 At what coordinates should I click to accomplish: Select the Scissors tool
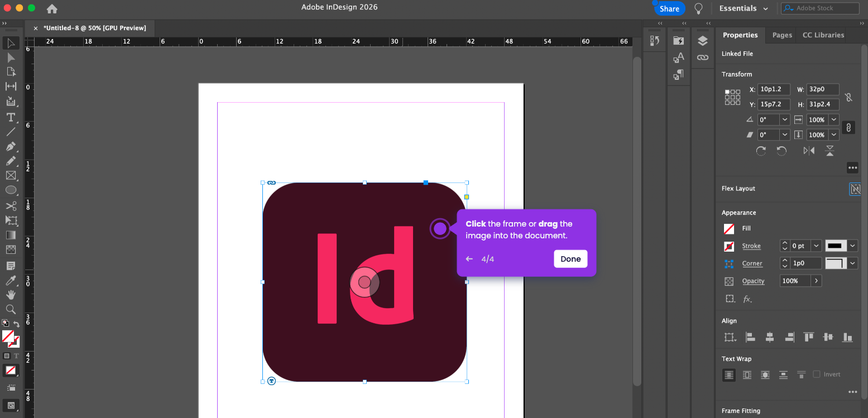11,206
